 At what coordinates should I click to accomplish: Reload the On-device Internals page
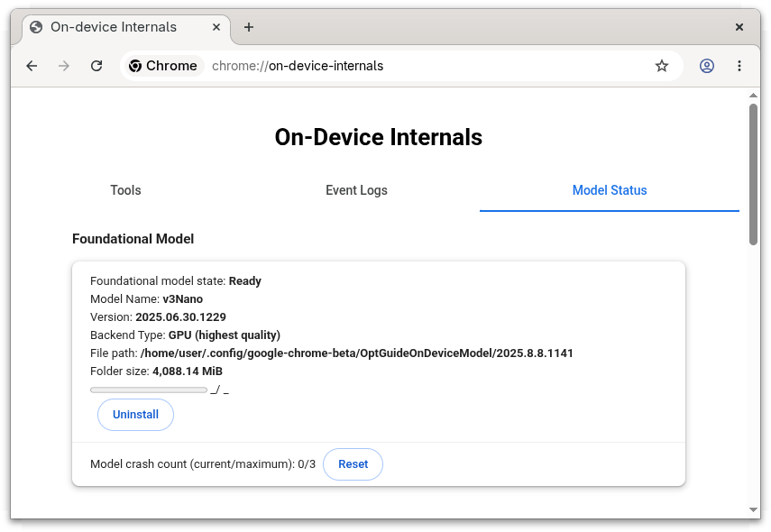click(96, 66)
